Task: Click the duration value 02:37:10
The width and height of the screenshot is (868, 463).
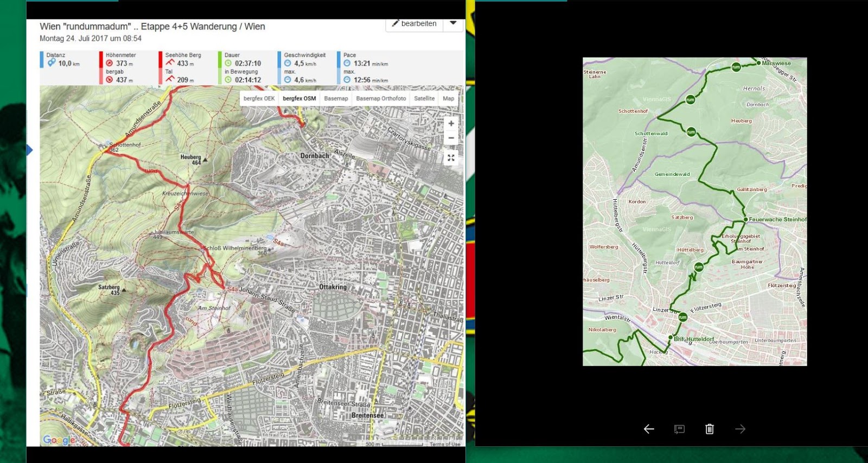Action: [x=248, y=64]
